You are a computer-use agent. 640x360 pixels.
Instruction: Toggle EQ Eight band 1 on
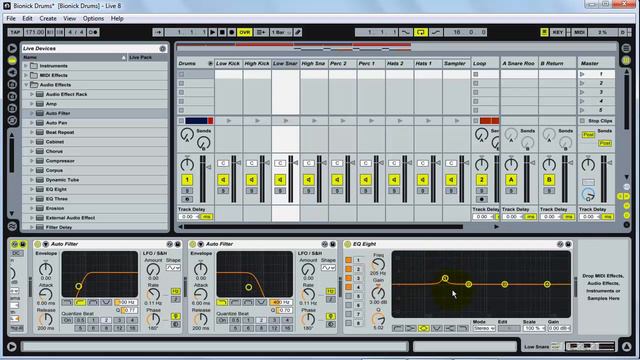(348, 260)
